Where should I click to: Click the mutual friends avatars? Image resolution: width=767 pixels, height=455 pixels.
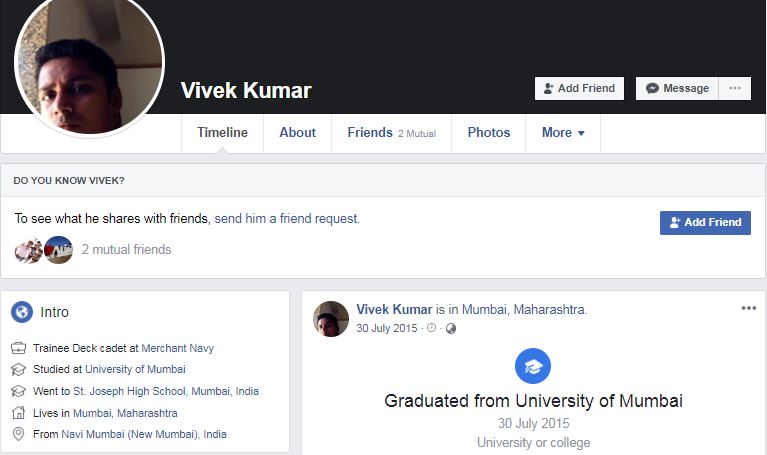(x=43, y=250)
